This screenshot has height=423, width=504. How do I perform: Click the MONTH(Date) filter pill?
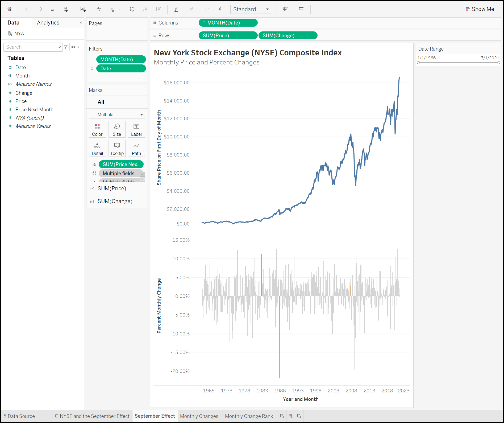tap(121, 59)
